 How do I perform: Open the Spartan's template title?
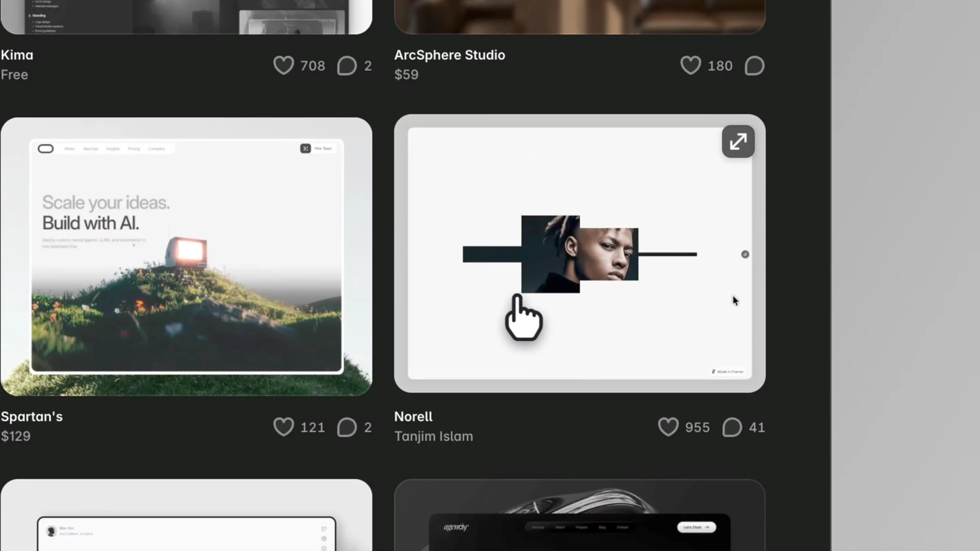[32, 417]
